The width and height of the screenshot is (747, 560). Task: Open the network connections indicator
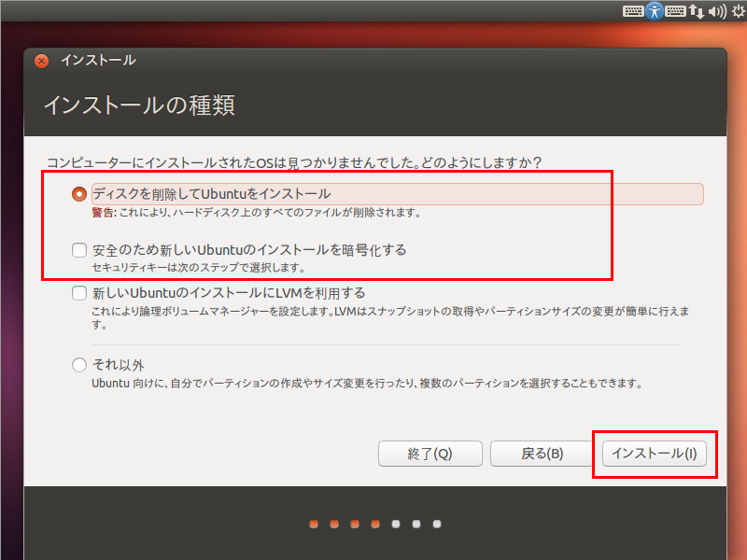(x=696, y=11)
